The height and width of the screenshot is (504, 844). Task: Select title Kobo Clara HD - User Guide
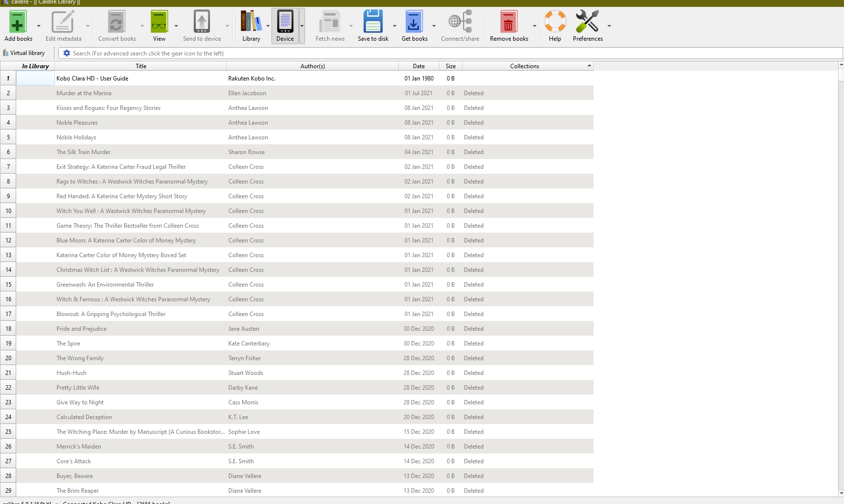[92, 79]
